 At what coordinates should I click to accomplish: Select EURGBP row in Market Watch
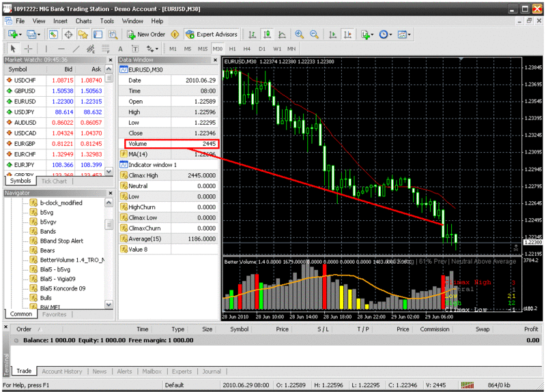pyautogui.click(x=25, y=143)
